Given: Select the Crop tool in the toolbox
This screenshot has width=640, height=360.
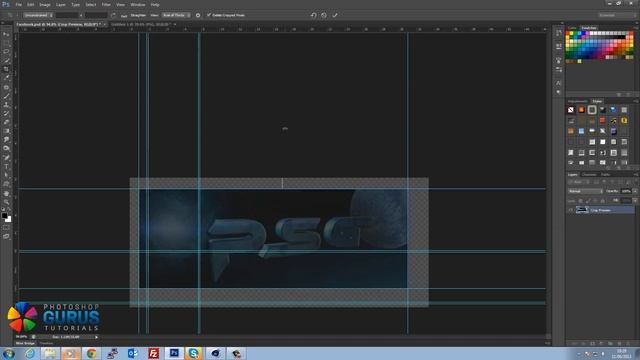Looking at the screenshot, I should [6, 69].
